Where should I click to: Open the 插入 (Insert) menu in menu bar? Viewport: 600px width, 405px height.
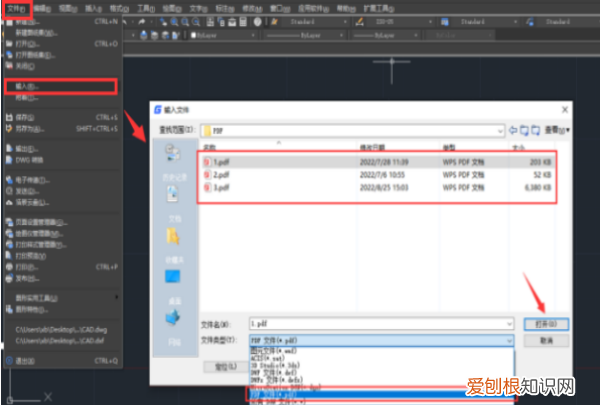coord(93,8)
